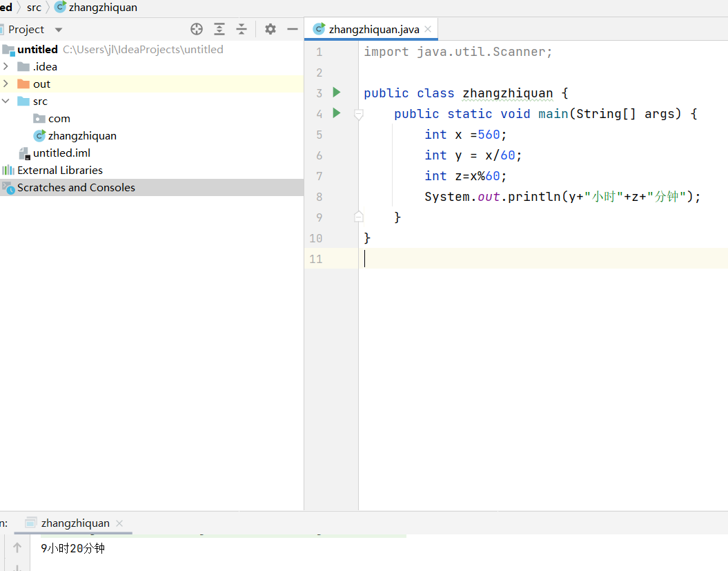
Task: Click the locate/select opened file crosshair icon
Action: [197, 29]
